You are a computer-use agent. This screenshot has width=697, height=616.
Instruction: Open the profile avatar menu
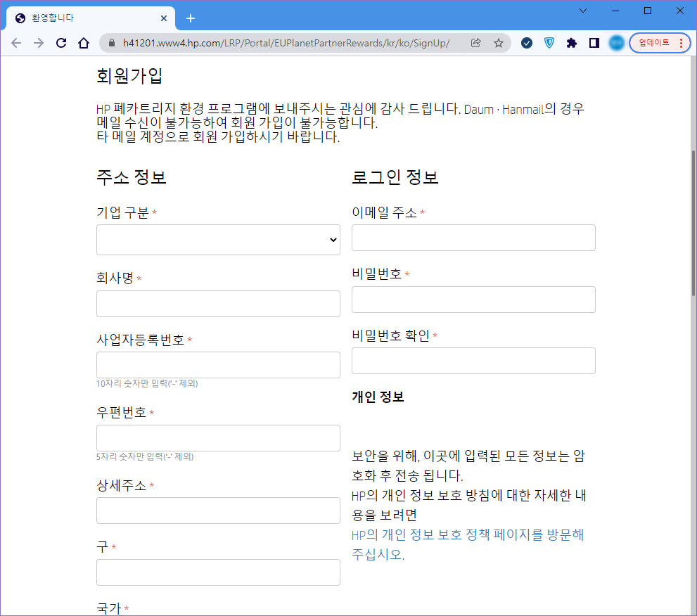pos(617,43)
